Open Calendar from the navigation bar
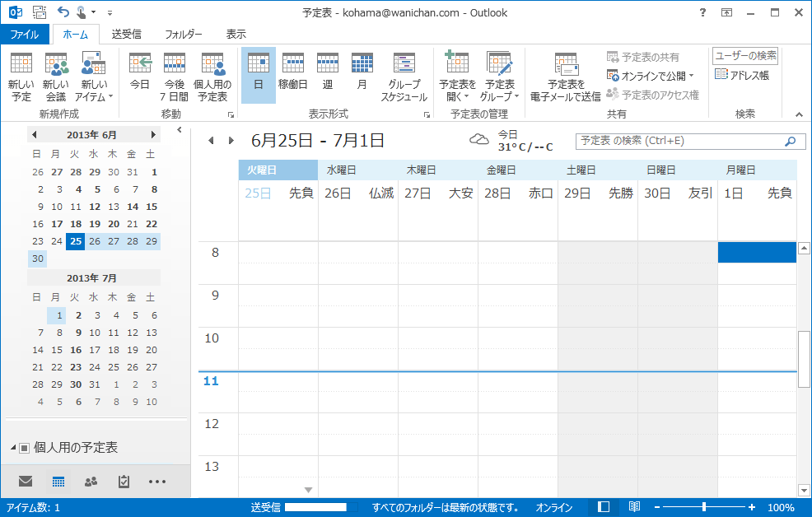This screenshot has width=812, height=517. click(x=58, y=482)
